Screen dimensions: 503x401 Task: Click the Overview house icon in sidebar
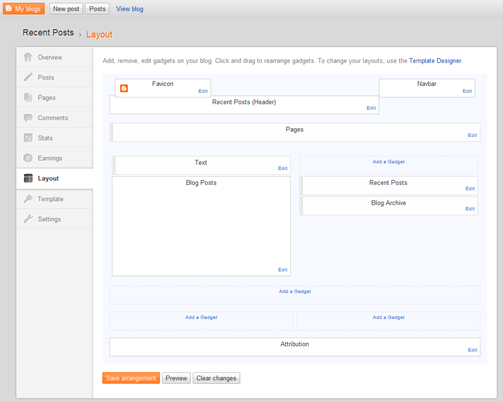tap(28, 57)
